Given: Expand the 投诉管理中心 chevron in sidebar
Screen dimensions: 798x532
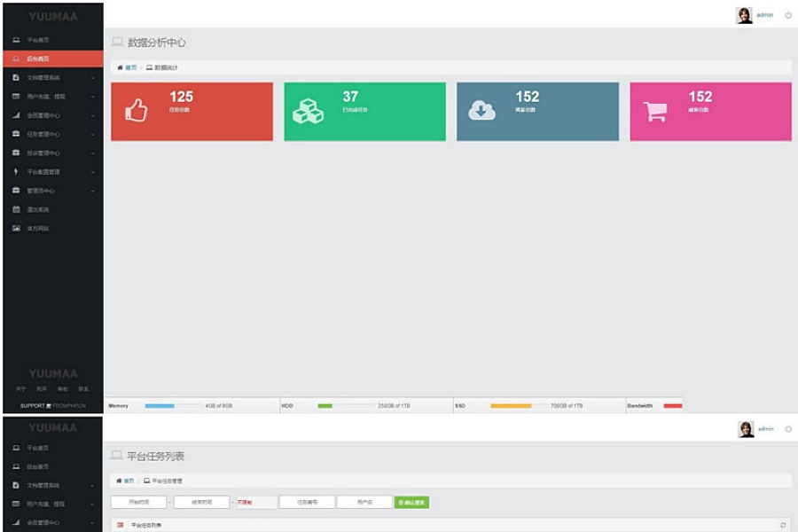Looking at the screenshot, I should click(x=92, y=153).
